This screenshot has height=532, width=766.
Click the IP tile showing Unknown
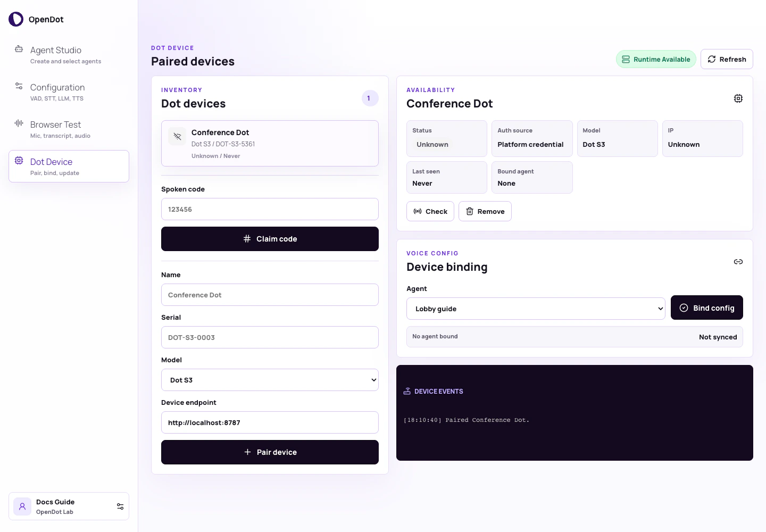[x=703, y=138]
